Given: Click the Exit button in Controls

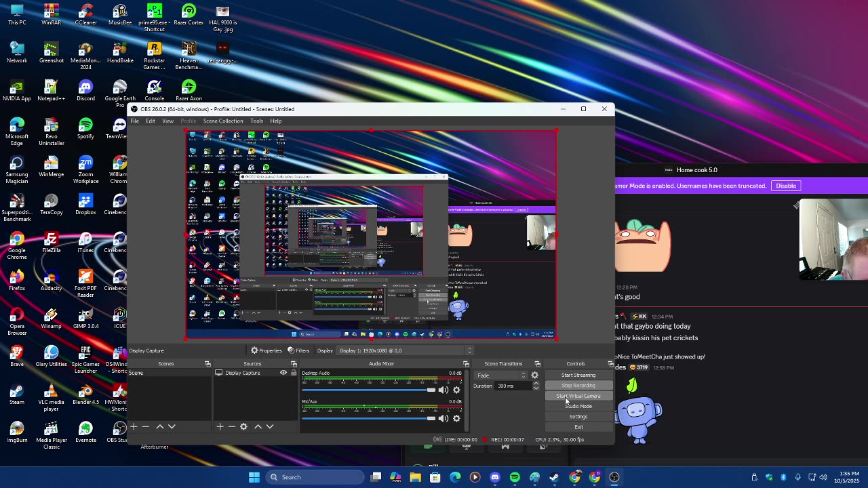Looking at the screenshot, I should [578, 427].
